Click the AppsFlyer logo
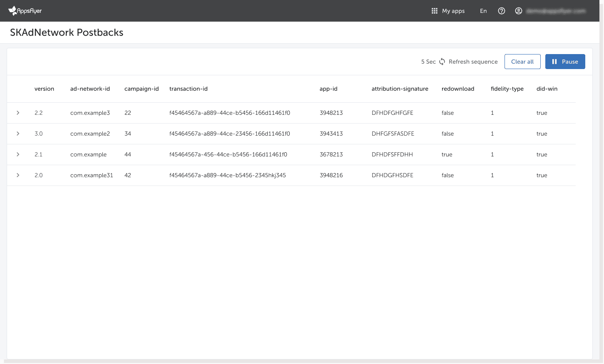Image resolution: width=604 pixels, height=364 pixels. pos(25,10)
